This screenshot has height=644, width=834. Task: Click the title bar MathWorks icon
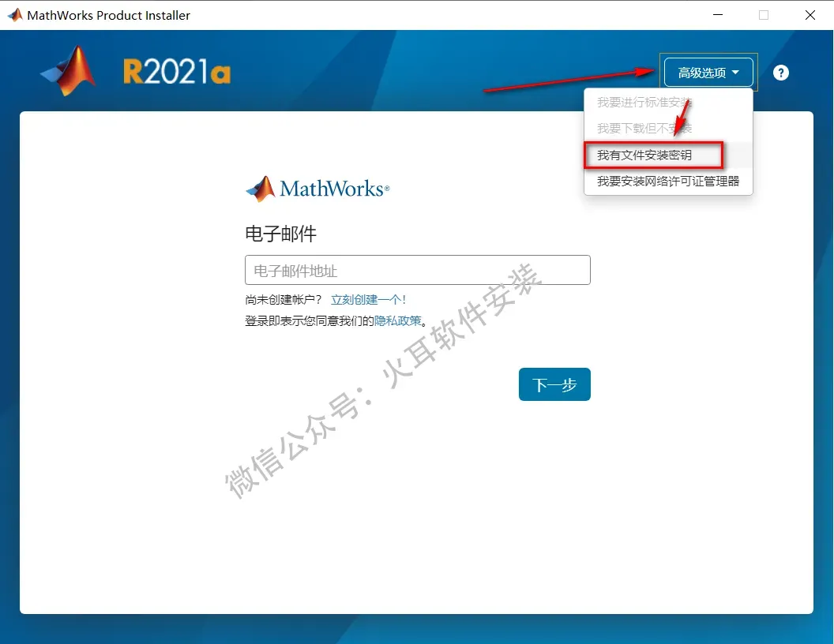[x=15, y=15]
